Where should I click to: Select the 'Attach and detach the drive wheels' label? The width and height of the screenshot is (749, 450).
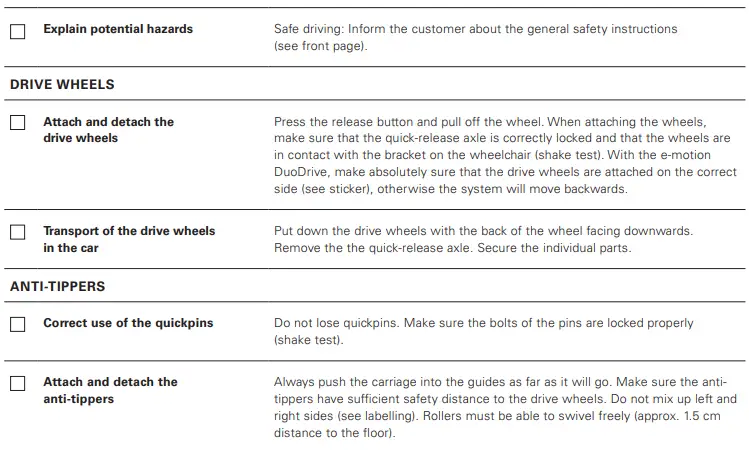tap(108, 130)
